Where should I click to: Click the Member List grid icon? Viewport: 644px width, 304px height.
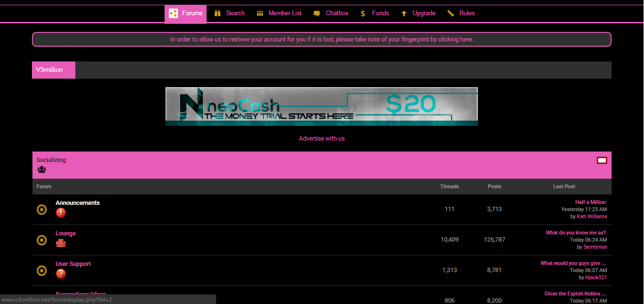260,13
